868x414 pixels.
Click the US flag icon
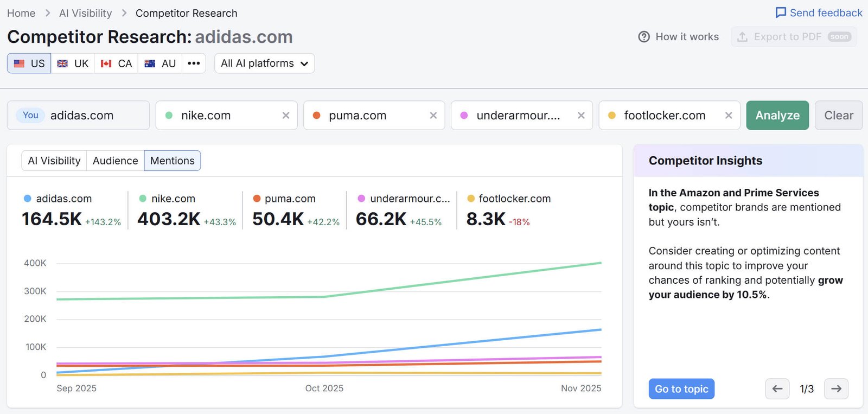click(x=19, y=63)
